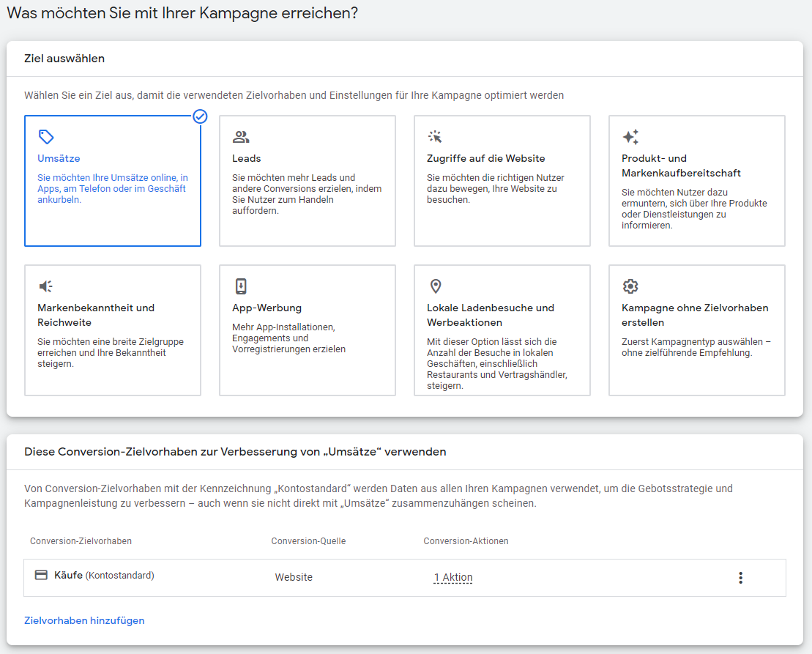Expand "1 Aktion" to view conversion actions
Viewport: 812px width, 654px height.
coord(452,577)
